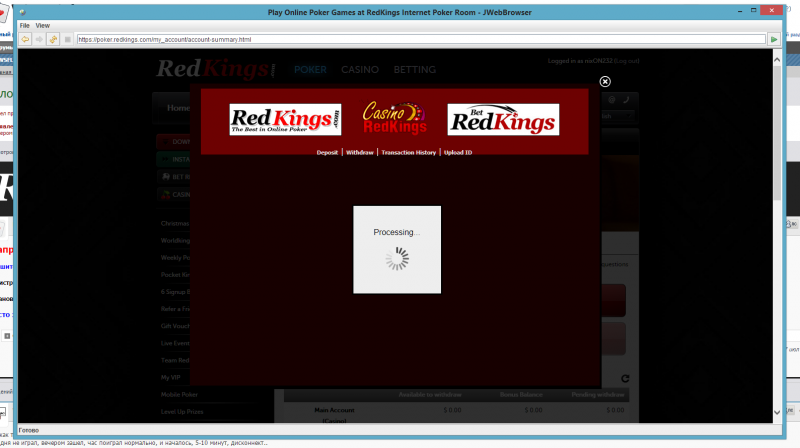Click the scrollbar up arrow
Image resolution: width=800 pixels, height=448 pixels.
[x=777, y=60]
